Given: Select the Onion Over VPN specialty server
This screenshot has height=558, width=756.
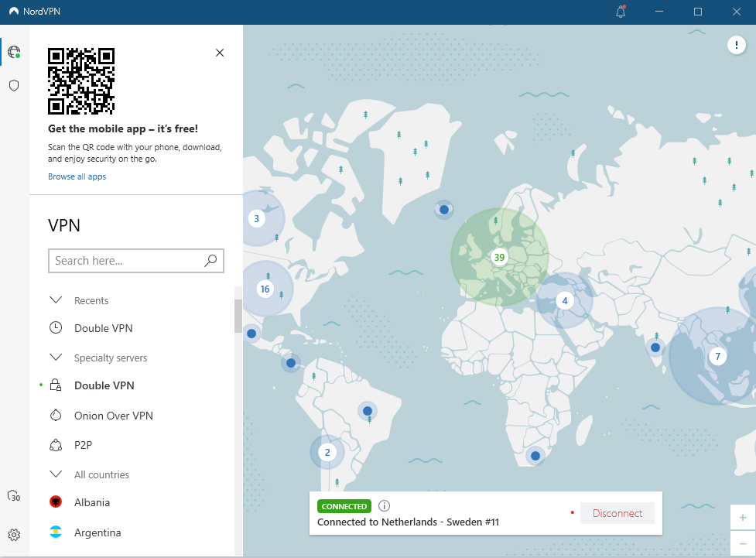Looking at the screenshot, I should pos(115,416).
